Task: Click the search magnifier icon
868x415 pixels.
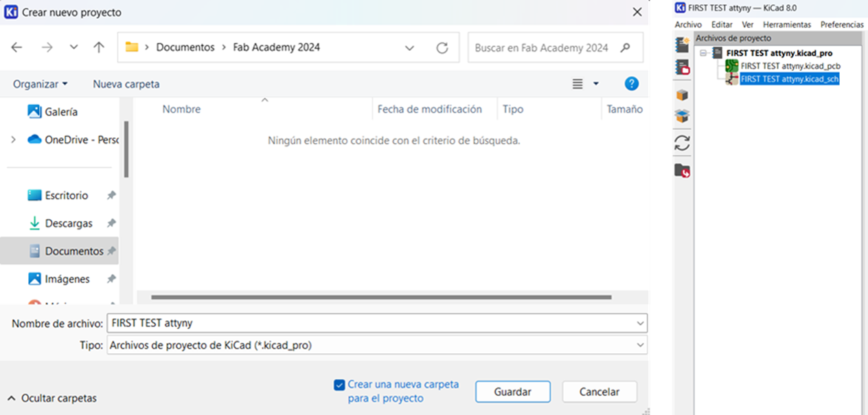Action: [625, 47]
